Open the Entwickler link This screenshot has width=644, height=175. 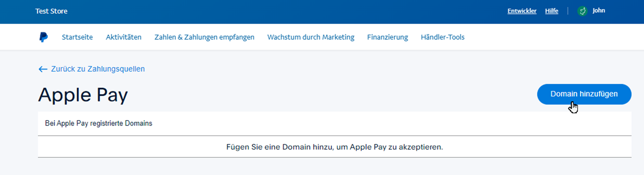[x=522, y=11]
